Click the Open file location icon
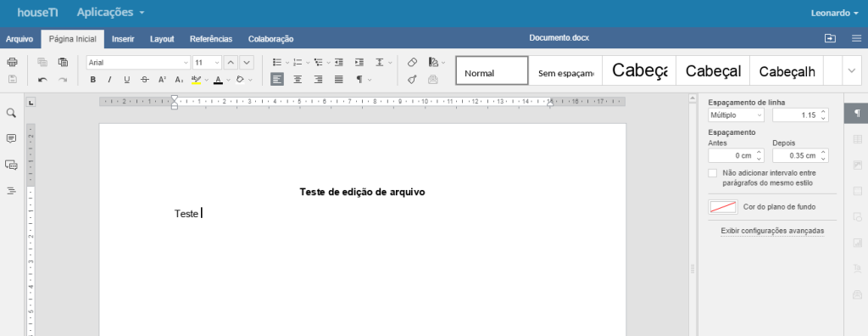This screenshot has height=336, width=868. (x=830, y=38)
